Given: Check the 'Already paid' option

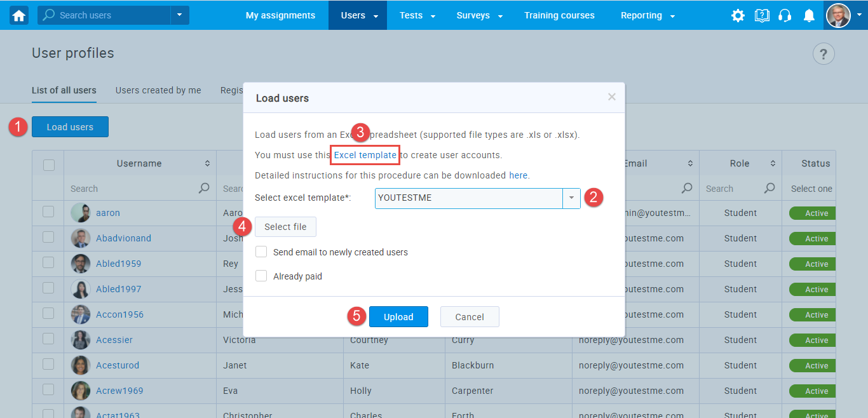Looking at the screenshot, I should coord(261,276).
